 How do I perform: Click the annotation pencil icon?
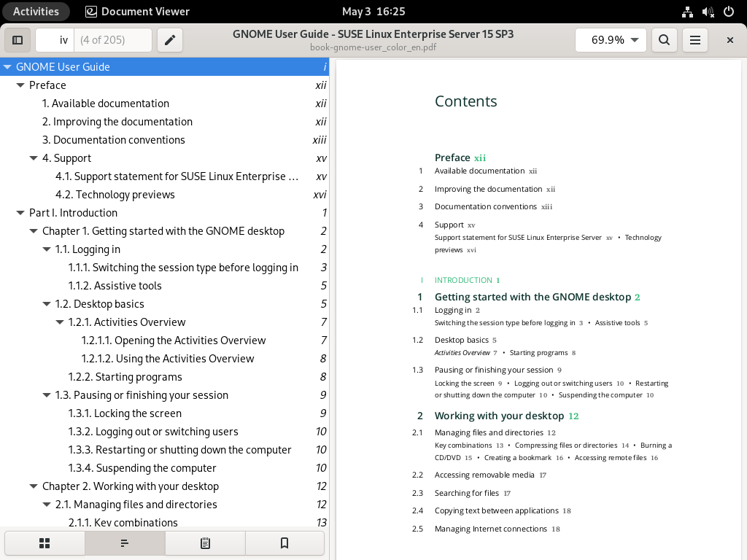170,40
